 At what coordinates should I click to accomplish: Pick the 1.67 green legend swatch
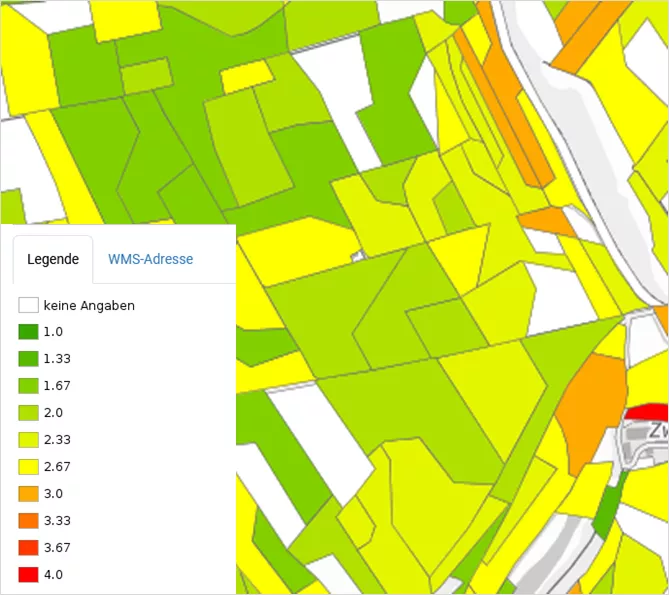(x=28, y=386)
